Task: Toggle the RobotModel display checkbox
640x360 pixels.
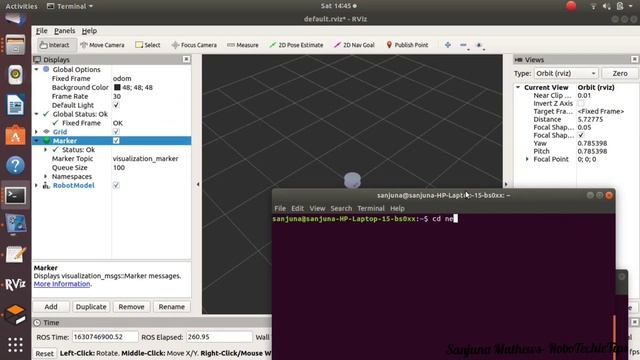Action: tap(116, 185)
